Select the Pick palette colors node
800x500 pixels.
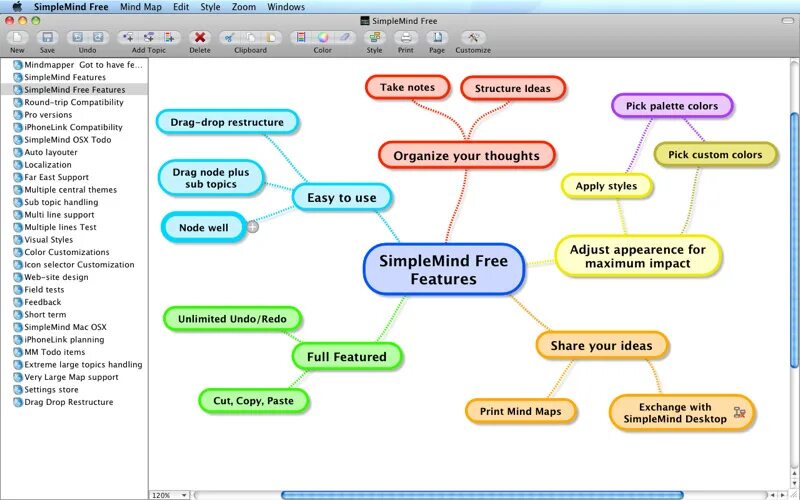point(672,106)
